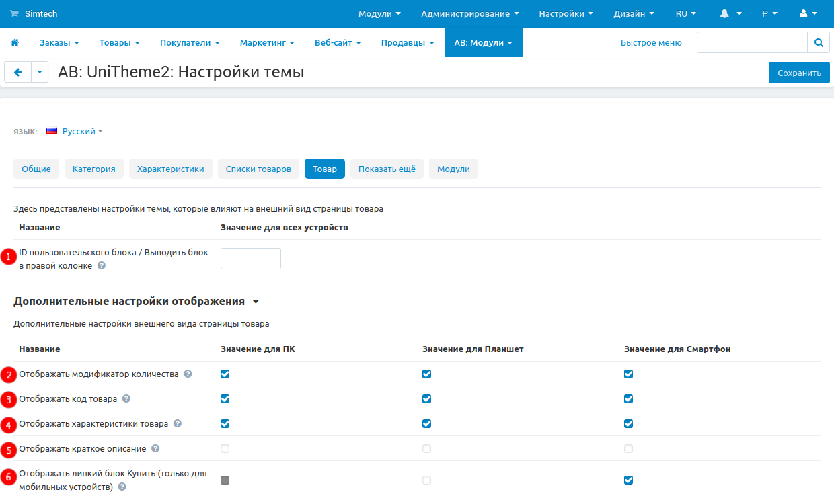This screenshot has width=834, height=504.
Task: Click help icon for 'Отображать модификатор количества'
Action: pos(188,374)
